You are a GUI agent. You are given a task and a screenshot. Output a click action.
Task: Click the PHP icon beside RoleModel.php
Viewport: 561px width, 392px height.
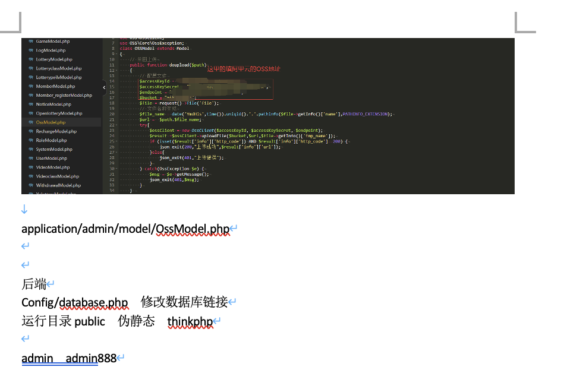[x=30, y=141]
